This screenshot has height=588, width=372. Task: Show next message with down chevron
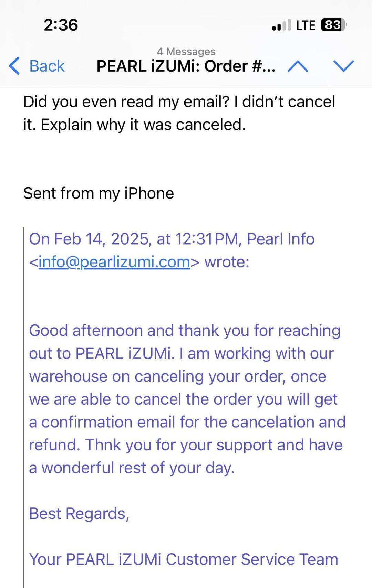(x=344, y=66)
